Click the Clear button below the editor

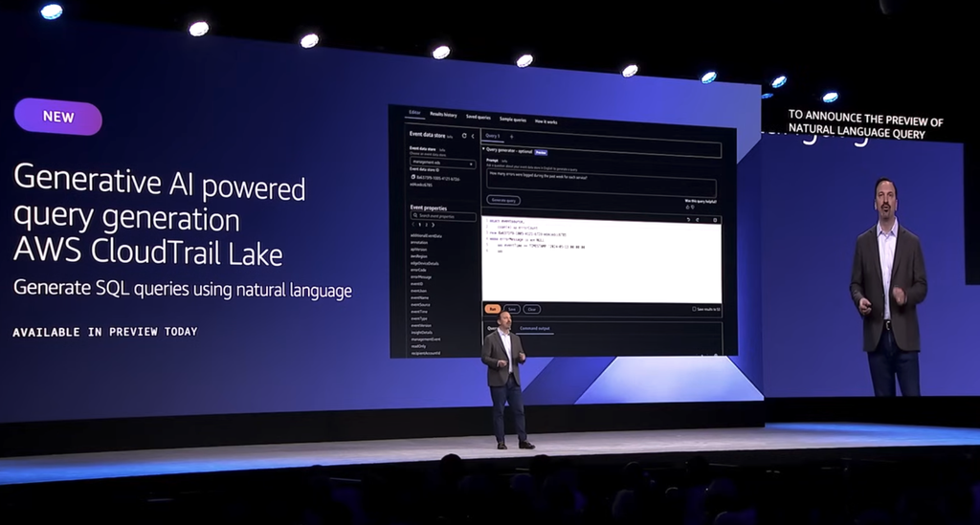point(532,309)
